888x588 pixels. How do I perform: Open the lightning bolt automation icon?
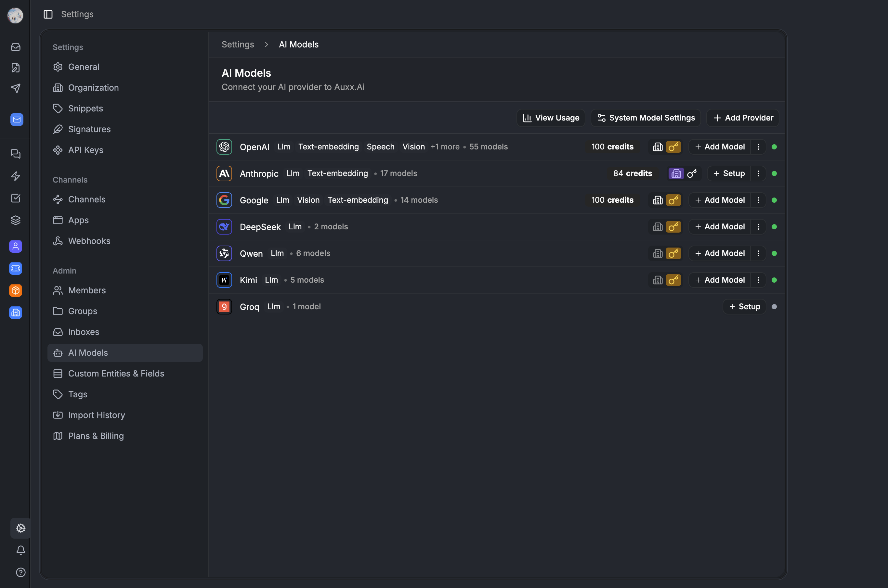coord(15,176)
